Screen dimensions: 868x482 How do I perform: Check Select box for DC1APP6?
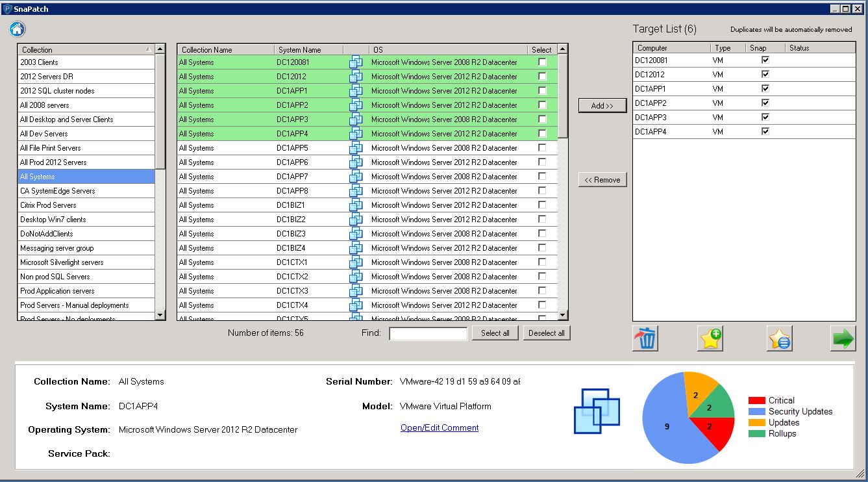542,162
